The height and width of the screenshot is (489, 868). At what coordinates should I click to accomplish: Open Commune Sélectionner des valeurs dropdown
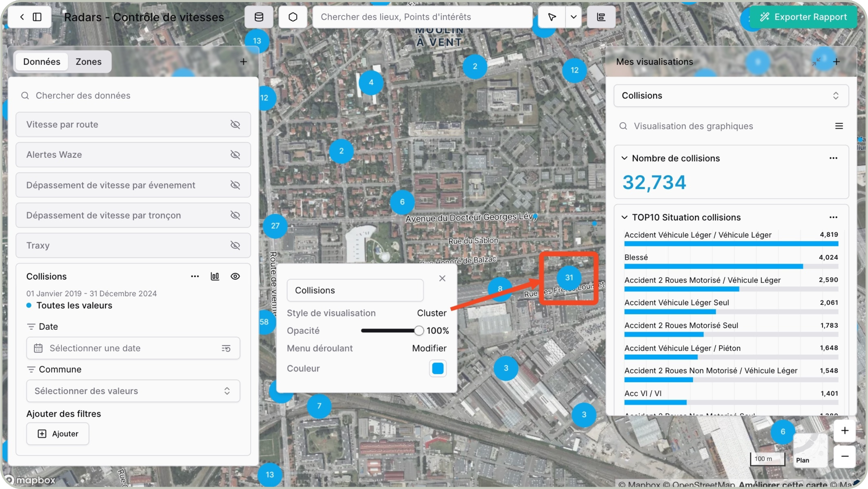click(133, 391)
